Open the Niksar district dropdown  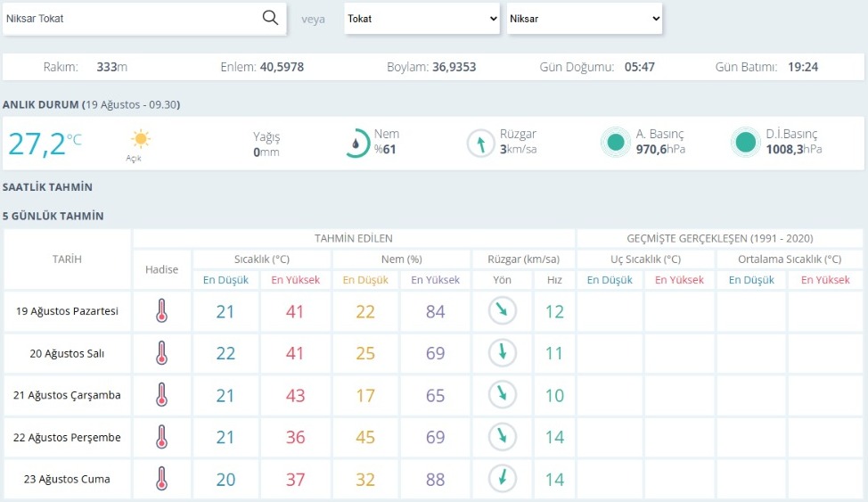pyautogui.click(x=584, y=19)
